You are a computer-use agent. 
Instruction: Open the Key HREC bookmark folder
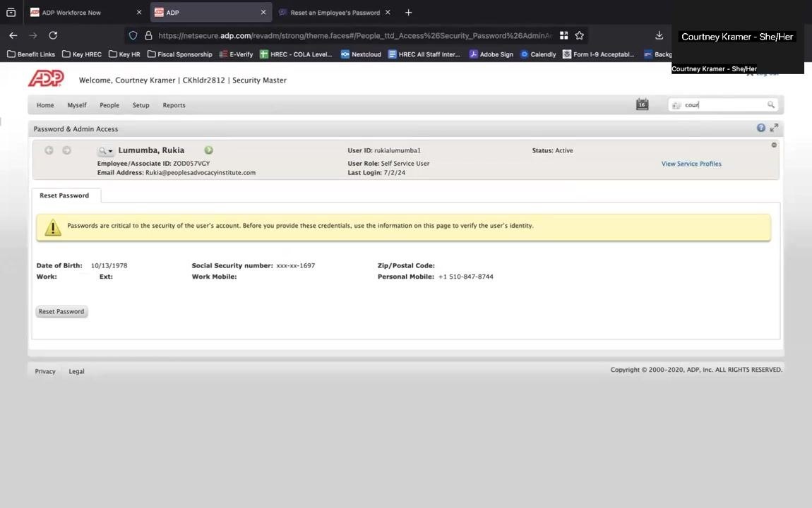(82, 54)
